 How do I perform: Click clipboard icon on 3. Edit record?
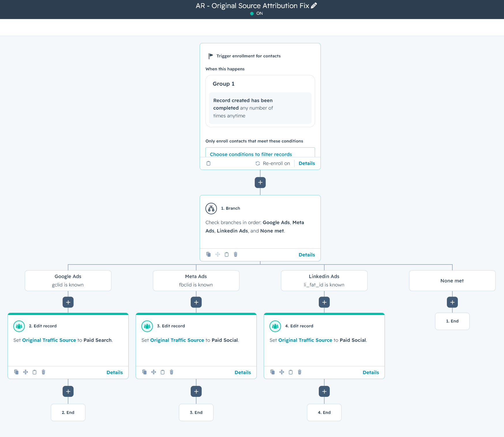point(163,372)
